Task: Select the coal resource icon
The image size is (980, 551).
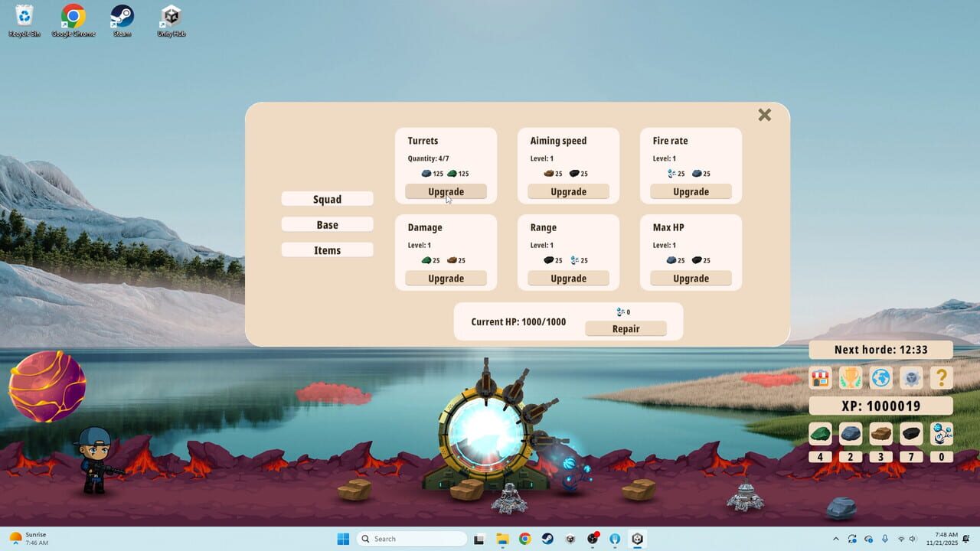Action: click(x=911, y=433)
